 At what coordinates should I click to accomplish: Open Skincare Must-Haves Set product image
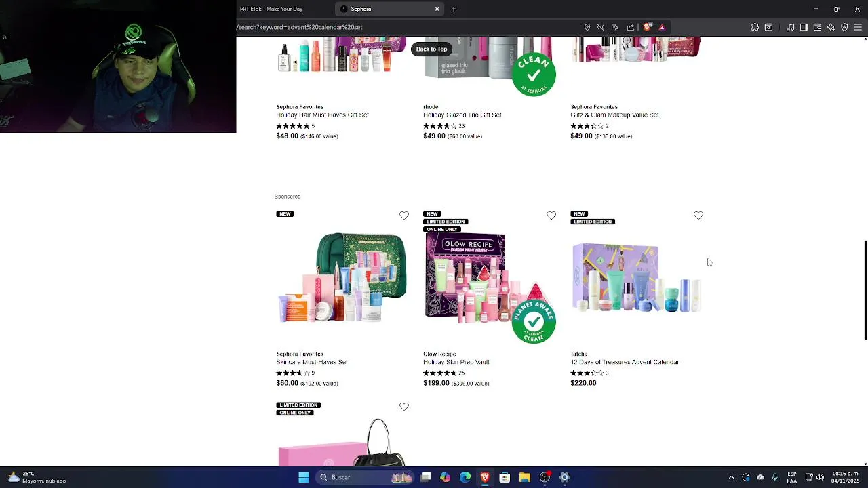point(342,278)
